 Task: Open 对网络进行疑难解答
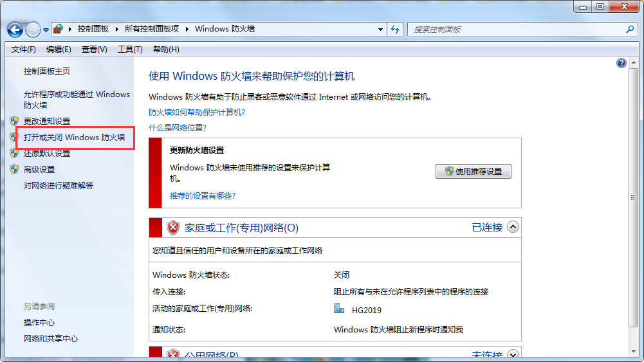tap(59, 186)
